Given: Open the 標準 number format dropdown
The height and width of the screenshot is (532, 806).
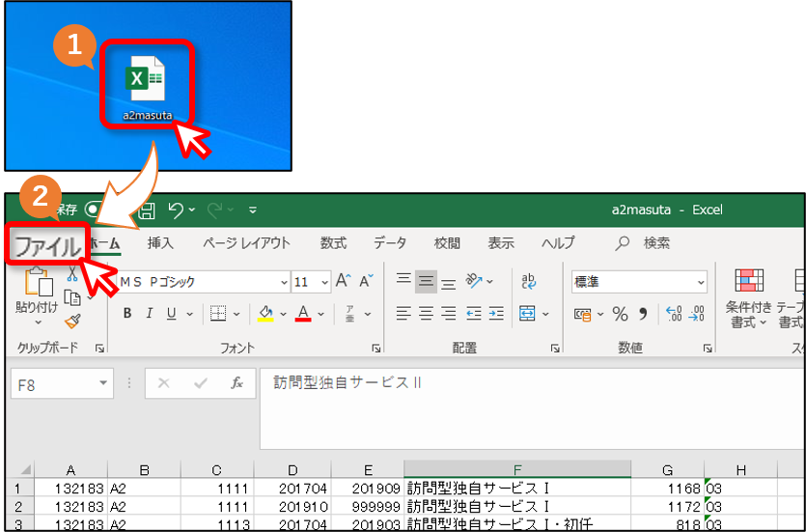Looking at the screenshot, I should (701, 282).
